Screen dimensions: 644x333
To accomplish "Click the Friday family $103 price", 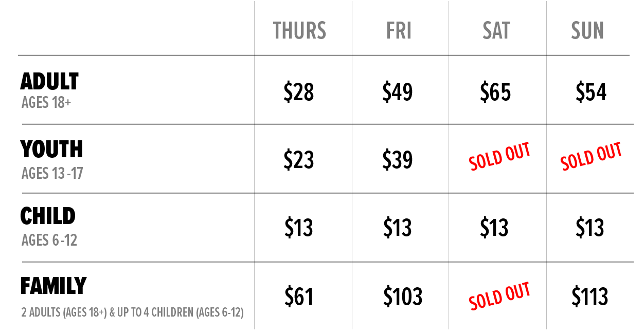I will 403,297.
